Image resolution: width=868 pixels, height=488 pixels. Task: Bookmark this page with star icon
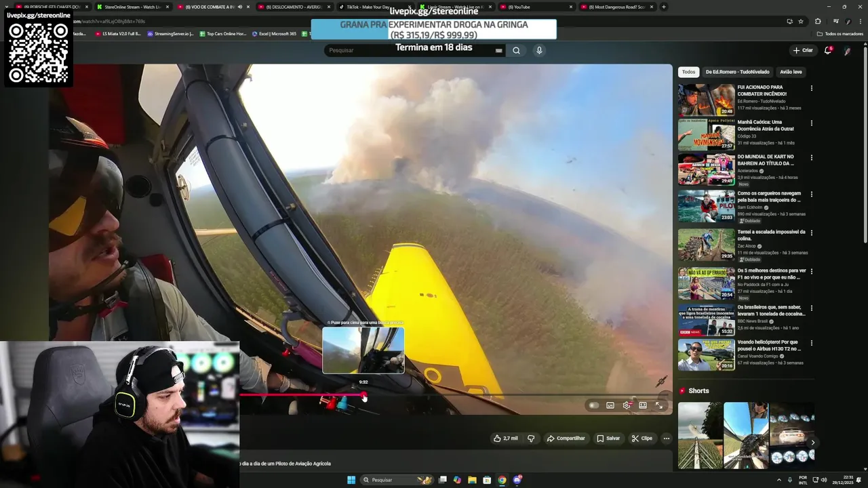tap(801, 21)
